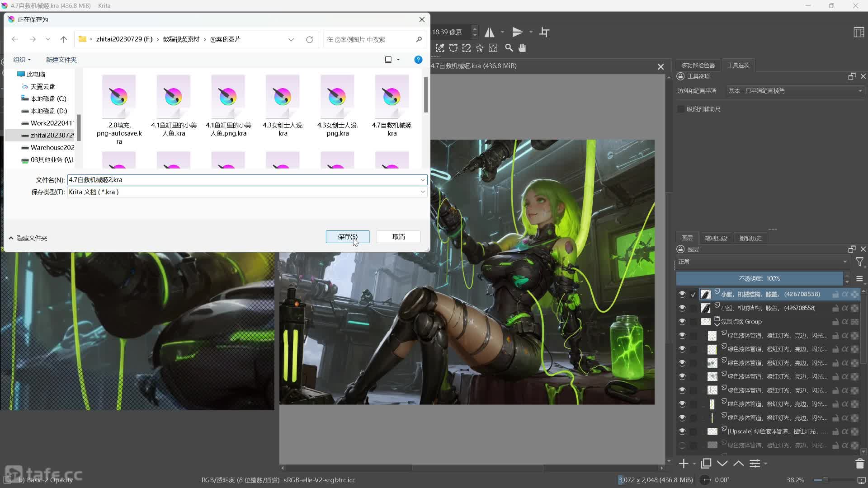Select the contiguous selection tool with star cursor
The height and width of the screenshot is (488, 868).
[480, 48]
